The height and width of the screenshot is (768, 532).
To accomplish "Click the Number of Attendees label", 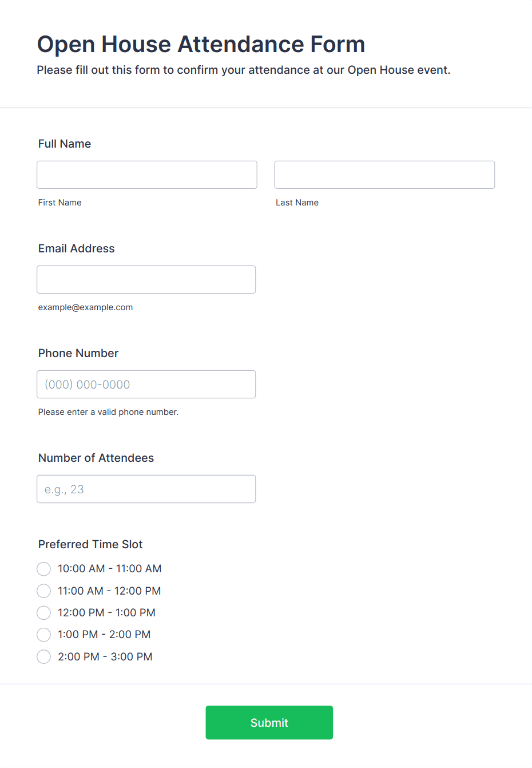I will (96, 458).
